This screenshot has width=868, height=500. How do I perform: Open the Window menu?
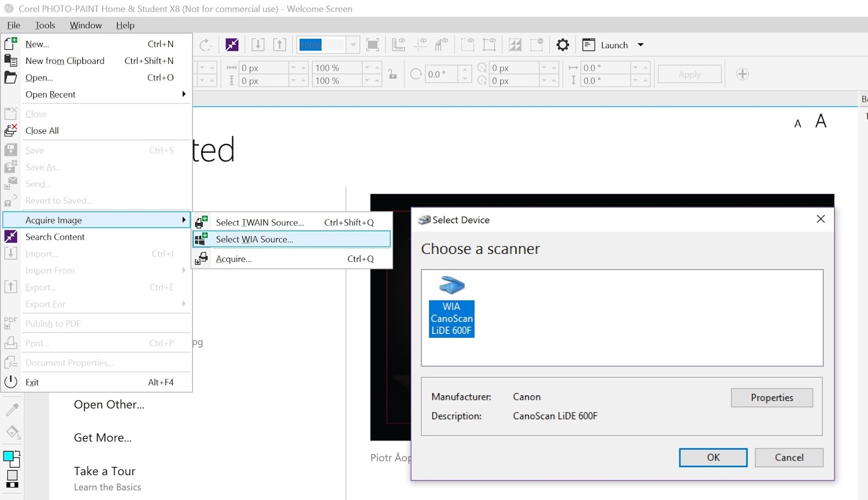[86, 25]
